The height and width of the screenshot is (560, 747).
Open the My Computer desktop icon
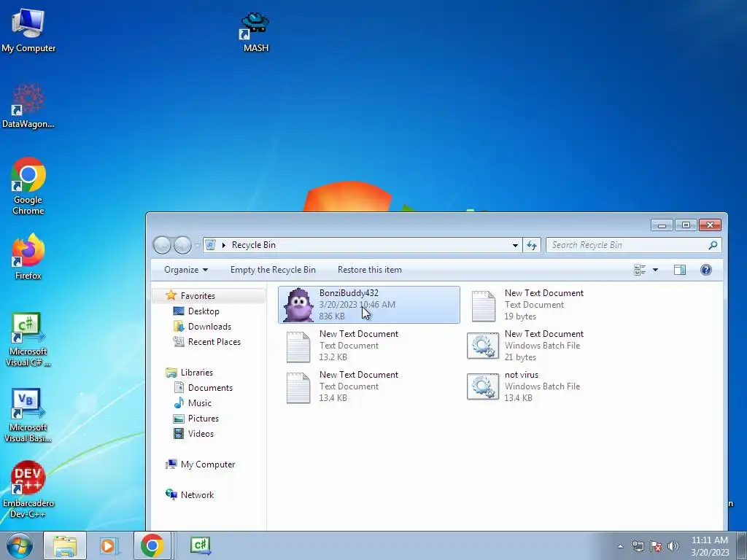(28, 29)
